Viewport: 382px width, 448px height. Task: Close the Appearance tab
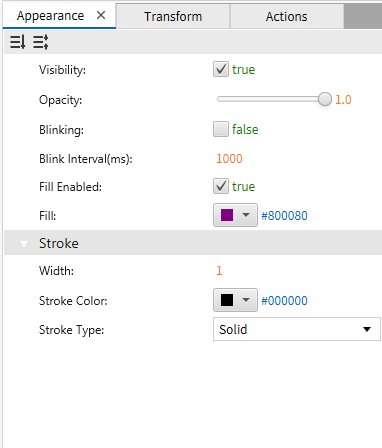pyautogui.click(x=101, y=15)
